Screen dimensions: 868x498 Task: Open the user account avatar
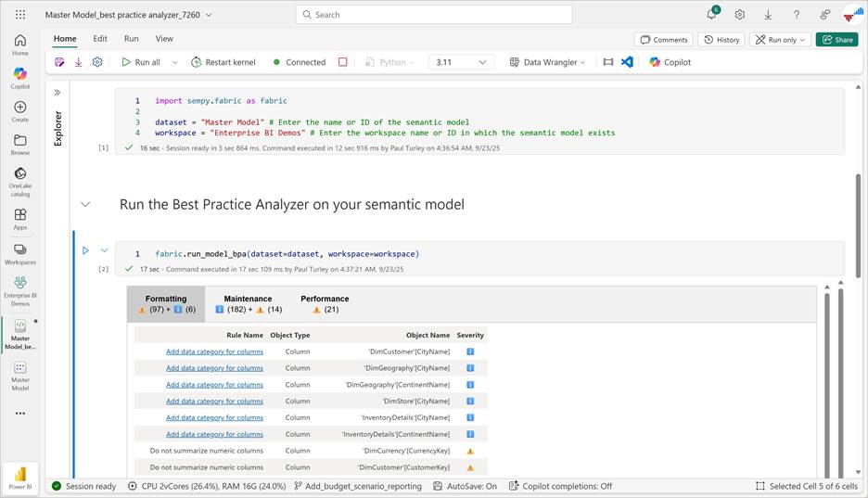(853, 15)
